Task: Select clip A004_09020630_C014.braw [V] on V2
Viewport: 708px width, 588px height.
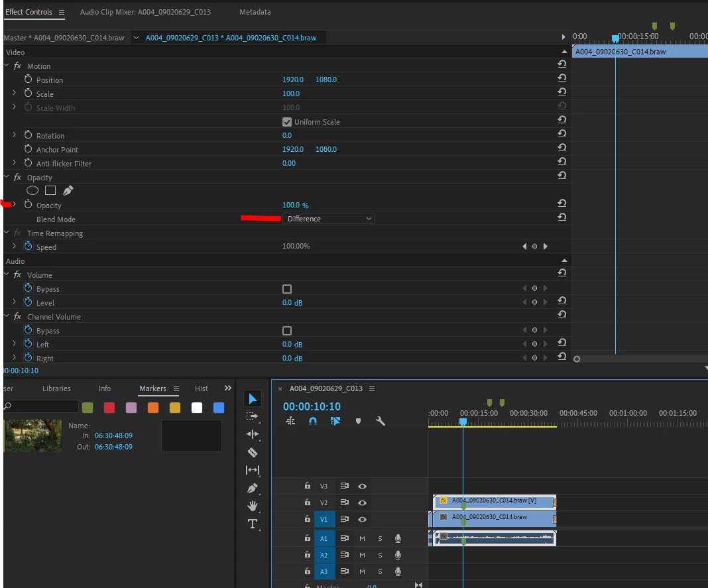Action: (495, 501)
